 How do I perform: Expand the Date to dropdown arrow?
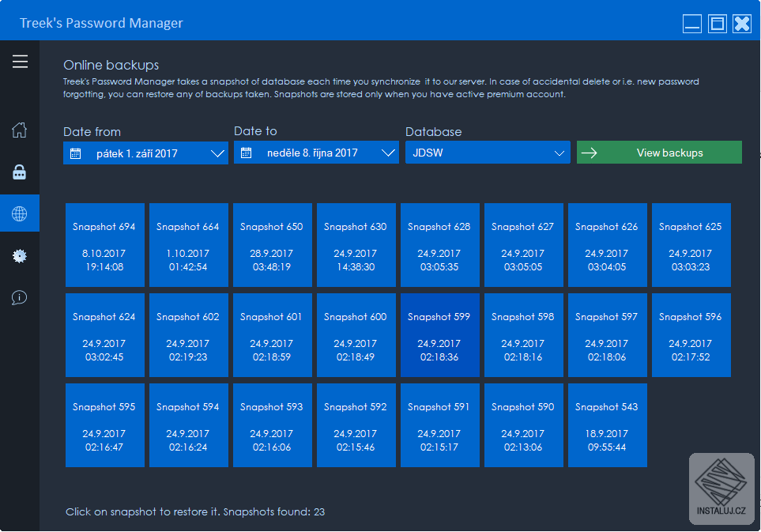coord(388,153)
